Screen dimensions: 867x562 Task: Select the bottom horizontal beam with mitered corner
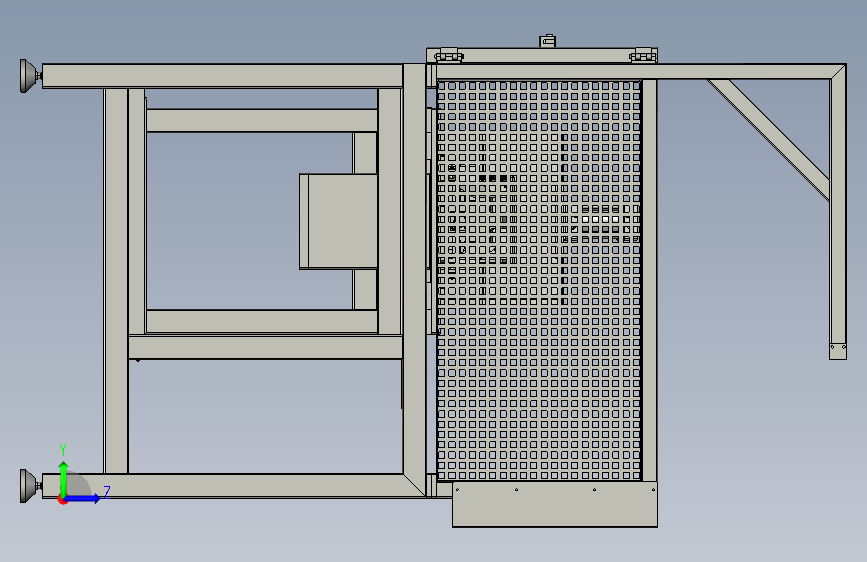[234, 486]
